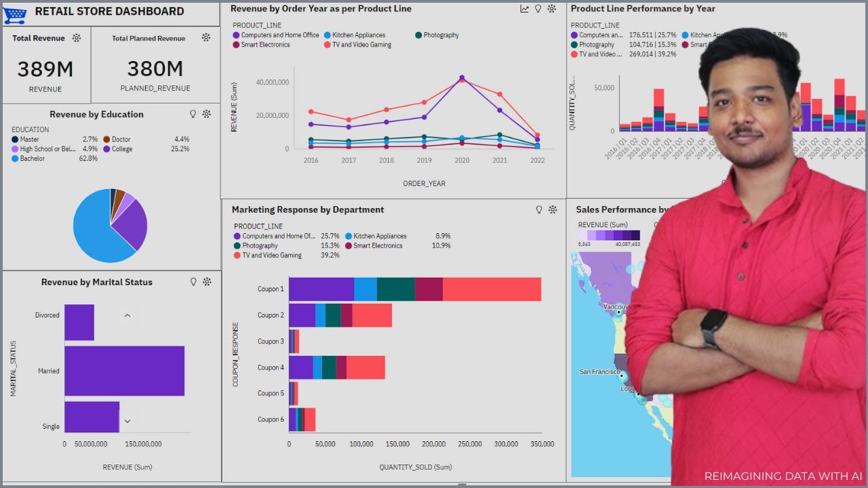868x488 pixels.
Task: Click the QUANTITY_SOLD (Sum) axis label
Action: coord(415,467)
